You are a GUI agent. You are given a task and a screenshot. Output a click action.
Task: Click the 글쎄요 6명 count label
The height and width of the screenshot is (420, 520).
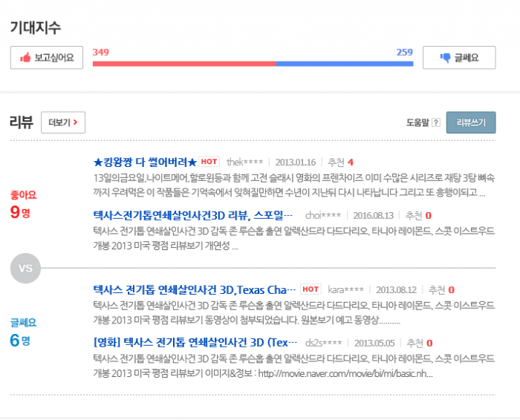click(22, 333)
